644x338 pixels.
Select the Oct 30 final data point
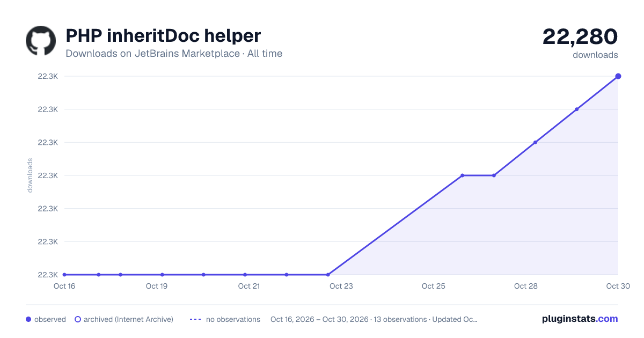click(x=618, y=76)
